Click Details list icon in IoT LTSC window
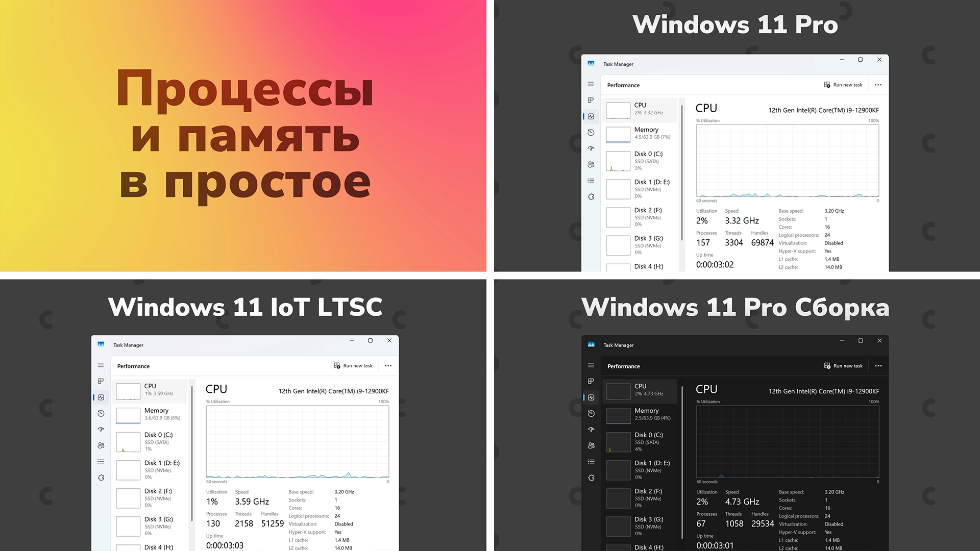This screenshot has height=551, width=980. click(x=101, y=462)
